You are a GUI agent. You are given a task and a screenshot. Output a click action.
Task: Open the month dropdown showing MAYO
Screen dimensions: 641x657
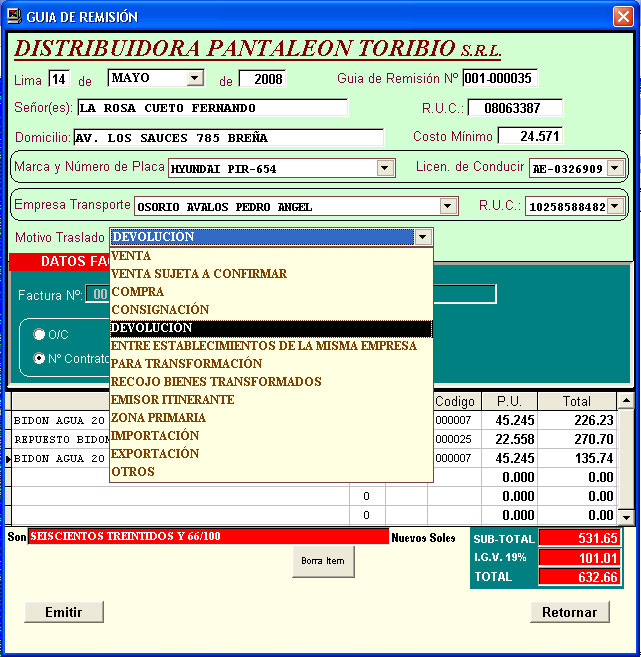pos(195,78)
